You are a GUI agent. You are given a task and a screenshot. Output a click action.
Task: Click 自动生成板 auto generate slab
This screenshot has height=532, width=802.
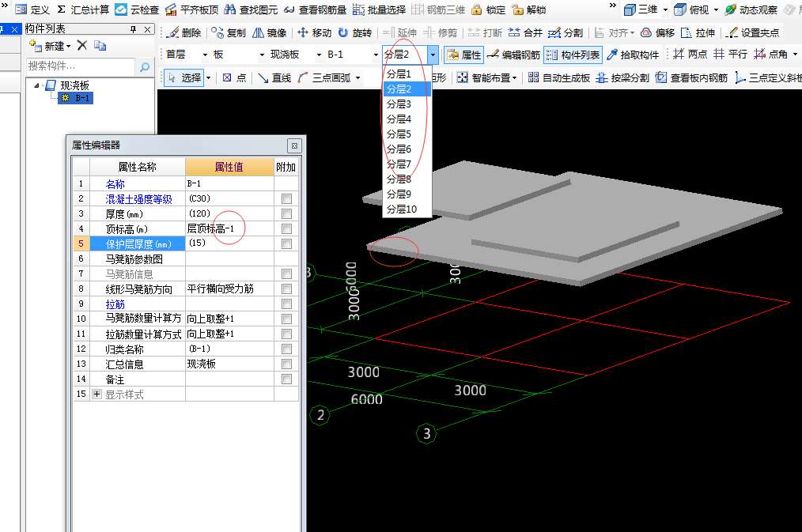coord(558,77)
